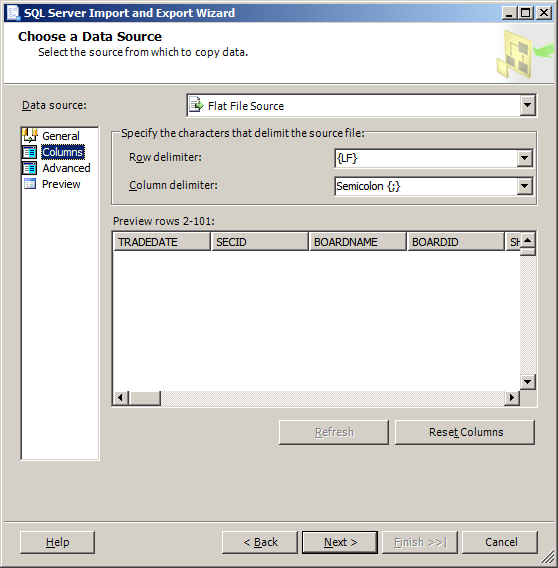
Task: Click the Refresh button
Action: click(x=334, y=432)
